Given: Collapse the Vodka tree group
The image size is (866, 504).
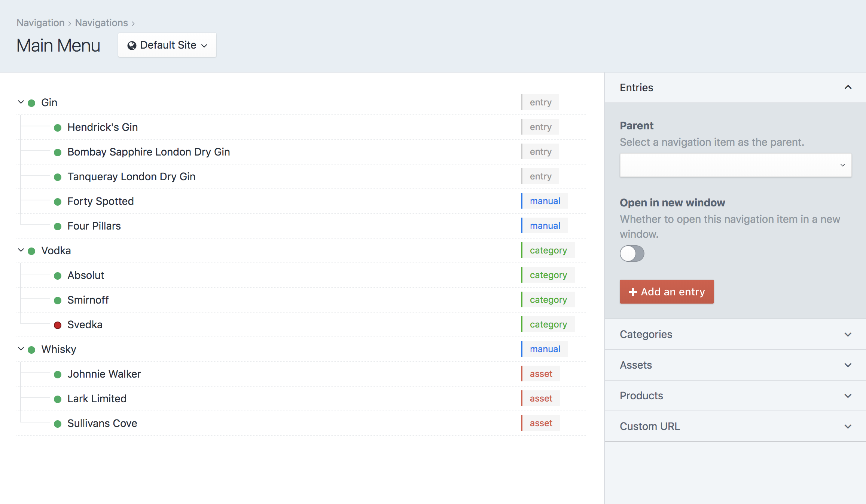Looking at the screenshot, I should point(21,250).
